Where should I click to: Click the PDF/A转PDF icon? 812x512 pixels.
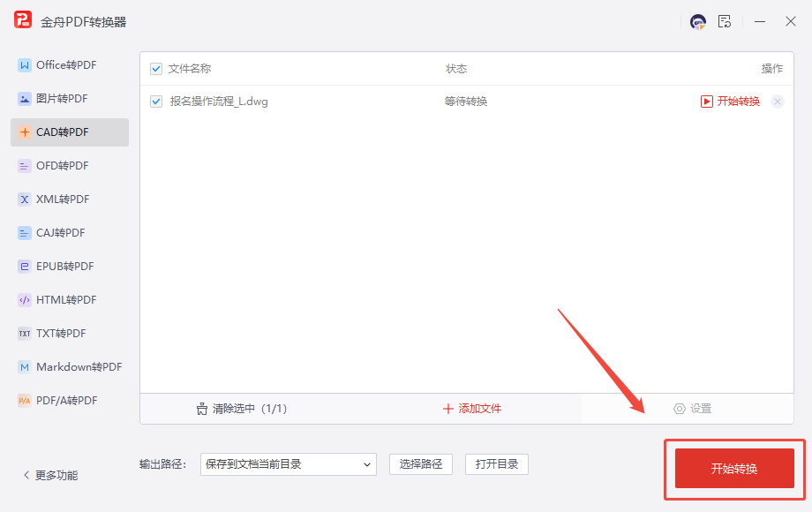[x=25, y=401]
